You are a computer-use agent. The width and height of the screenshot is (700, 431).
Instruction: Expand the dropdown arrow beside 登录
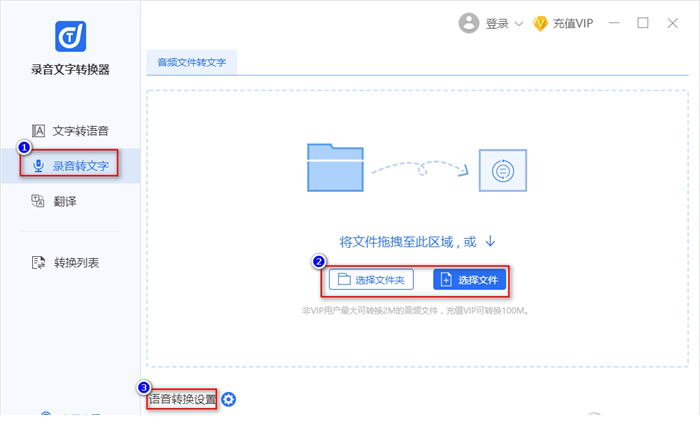519,24
